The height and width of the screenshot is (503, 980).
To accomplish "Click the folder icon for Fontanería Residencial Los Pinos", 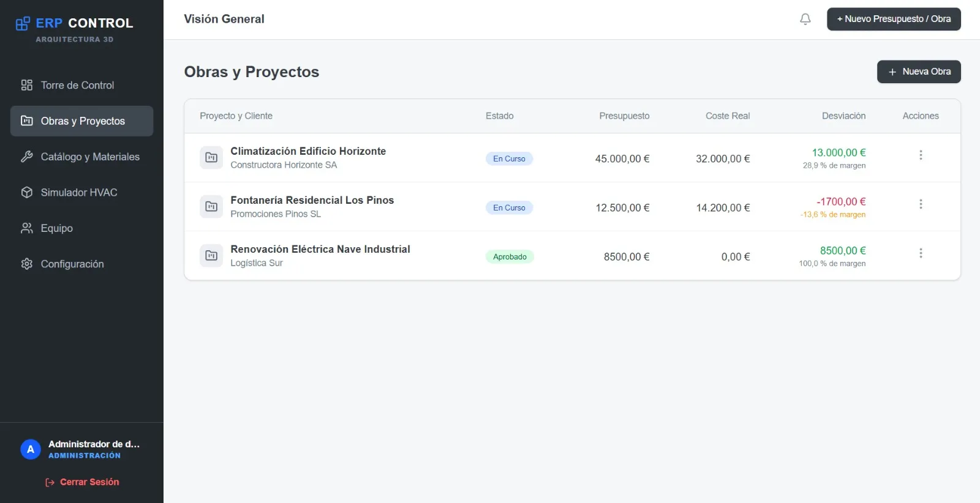I will (x=211, y=206).
